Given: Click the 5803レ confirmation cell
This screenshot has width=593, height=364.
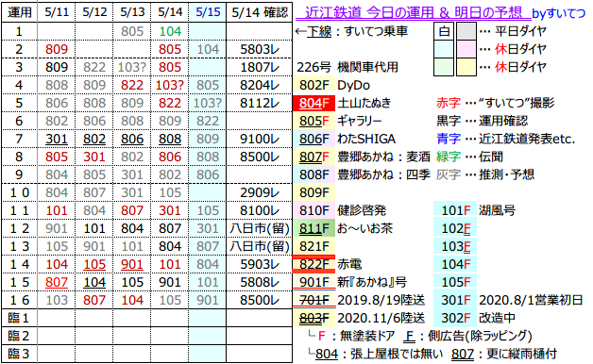Looking at the screenshot, I should (x=260, y=49).
